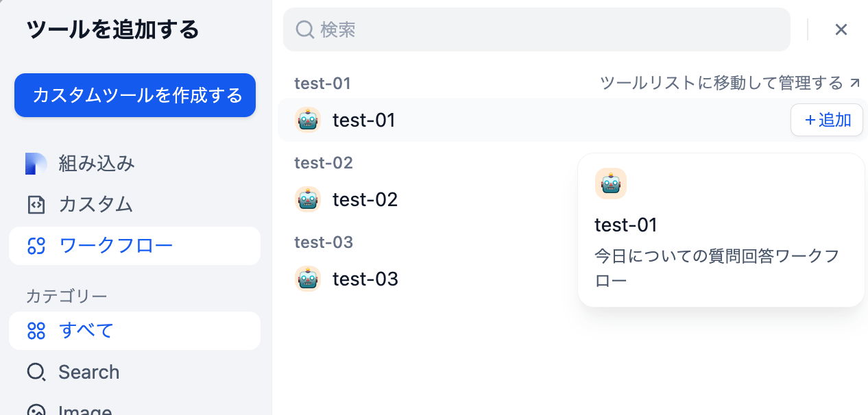Open ツールリストに移動して管理する link
Screen dimensions: 868x415
coord(730,83)
